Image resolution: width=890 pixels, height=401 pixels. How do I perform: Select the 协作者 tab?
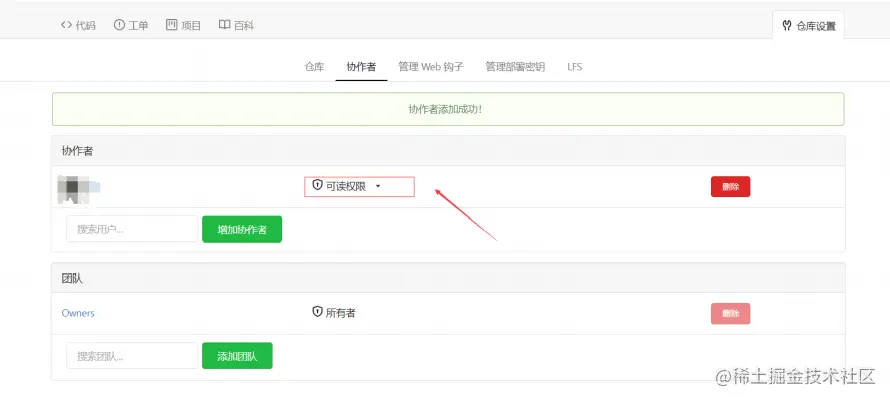click(x=361, y=66)
